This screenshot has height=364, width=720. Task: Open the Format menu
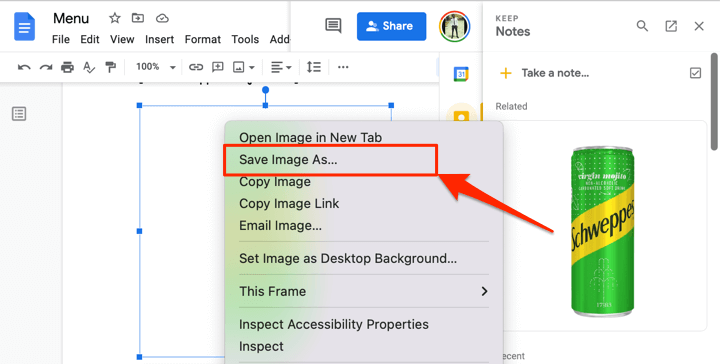tap(202, 39)
